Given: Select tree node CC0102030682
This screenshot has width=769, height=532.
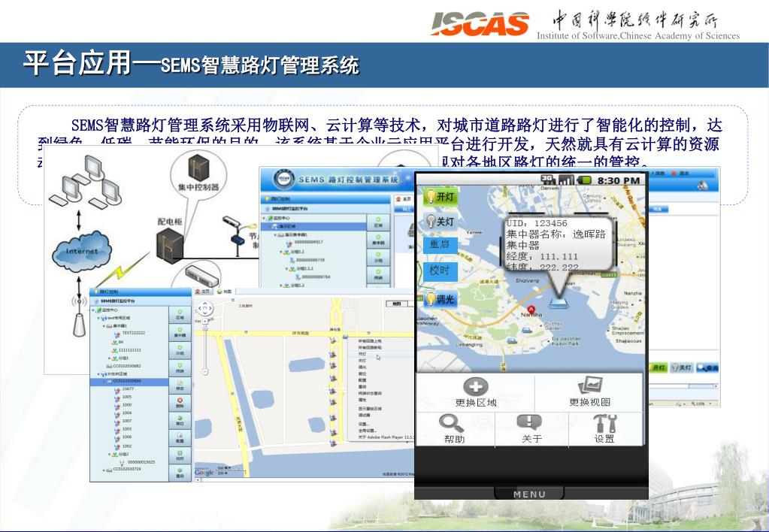Looking at the screenshot, I should 127,366.
